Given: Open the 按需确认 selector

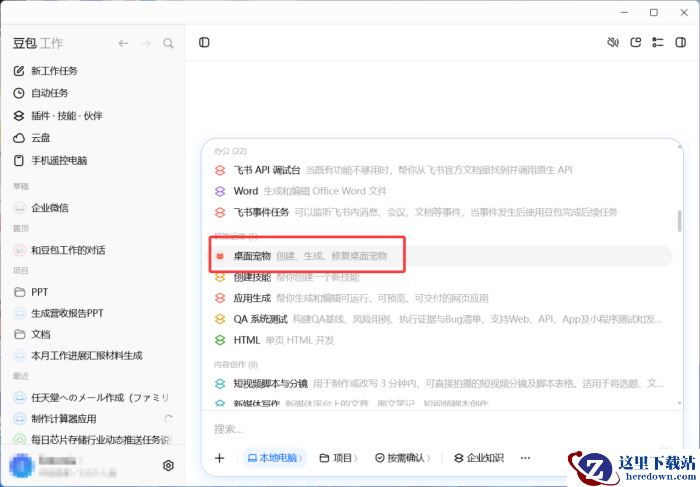Looking at the screenshot, I should [403, 458].
